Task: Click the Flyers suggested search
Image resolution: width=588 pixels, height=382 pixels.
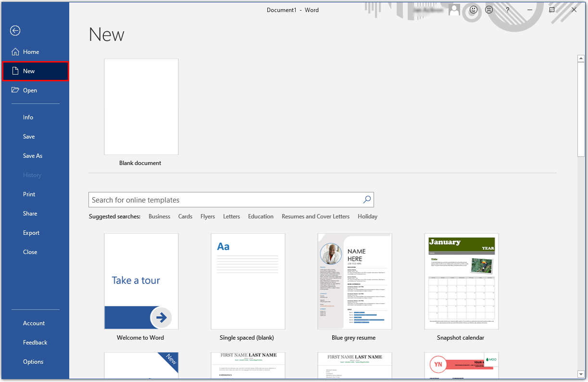Action: click(208, 216)
